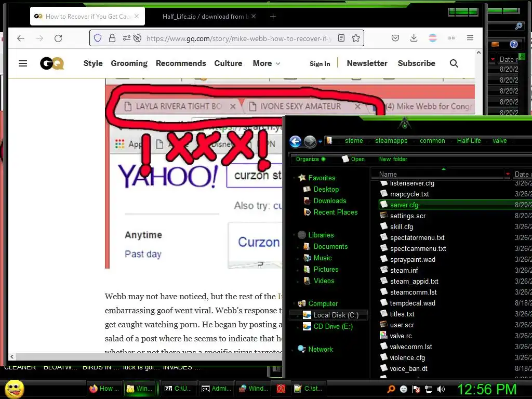
Task: Switch to Firefox taskbar button
Action: coord(104,389)
